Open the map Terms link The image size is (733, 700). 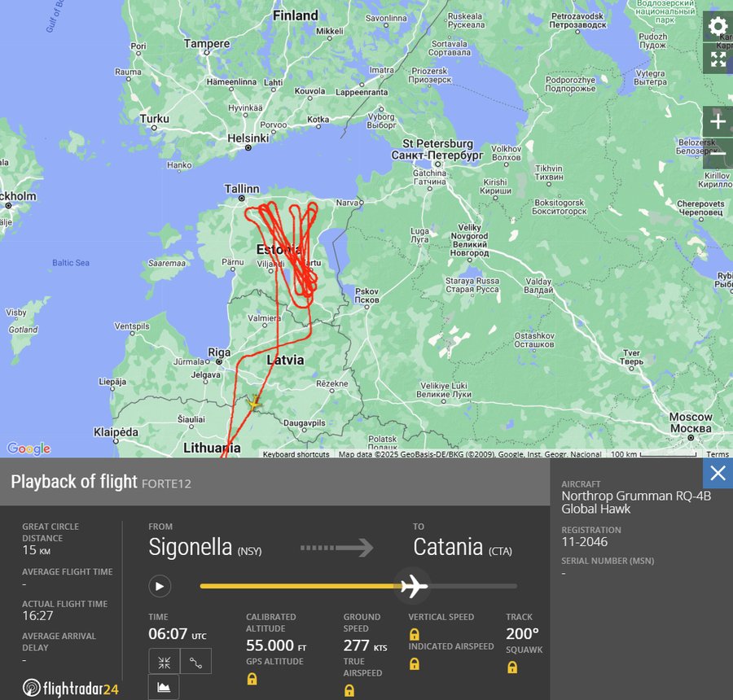click(x=717, y=453)
